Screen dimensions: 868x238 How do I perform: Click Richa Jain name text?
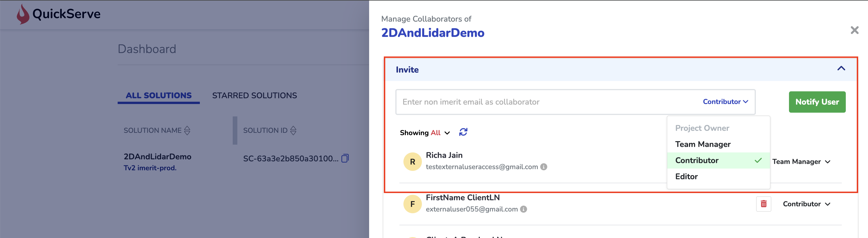point(444,155)
